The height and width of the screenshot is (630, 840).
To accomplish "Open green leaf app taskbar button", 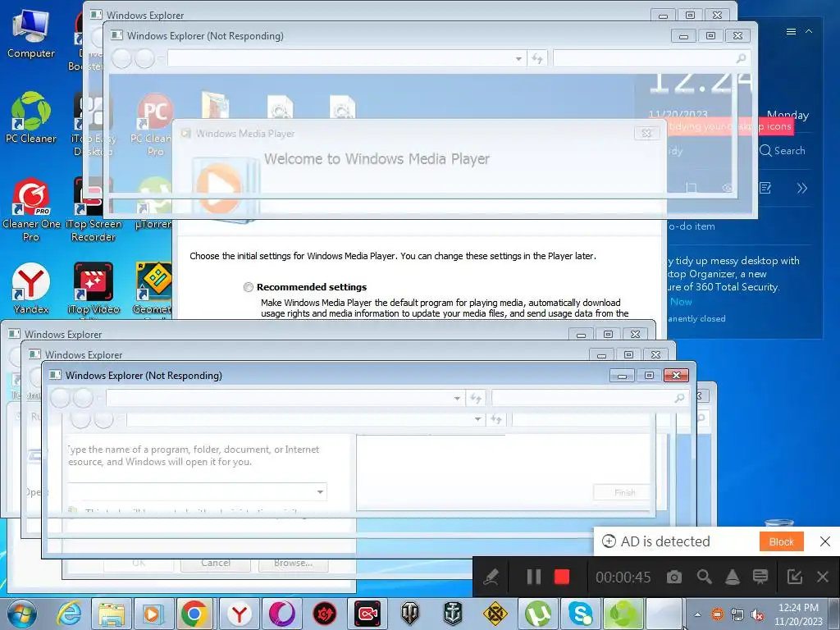I will (x=623, y=614).
